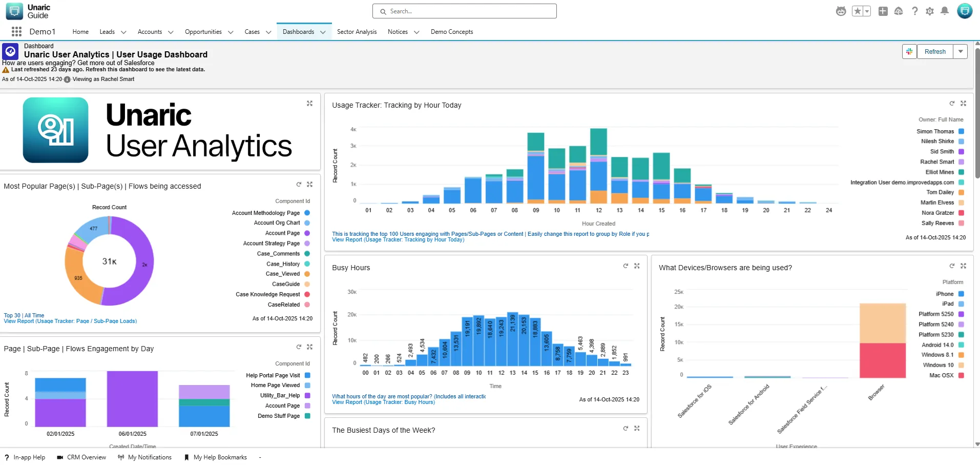The image size is (980, 465).
Task: Refresh the Most Popular Pages chart
Action: pyautogui.click(x=299, y=185)
